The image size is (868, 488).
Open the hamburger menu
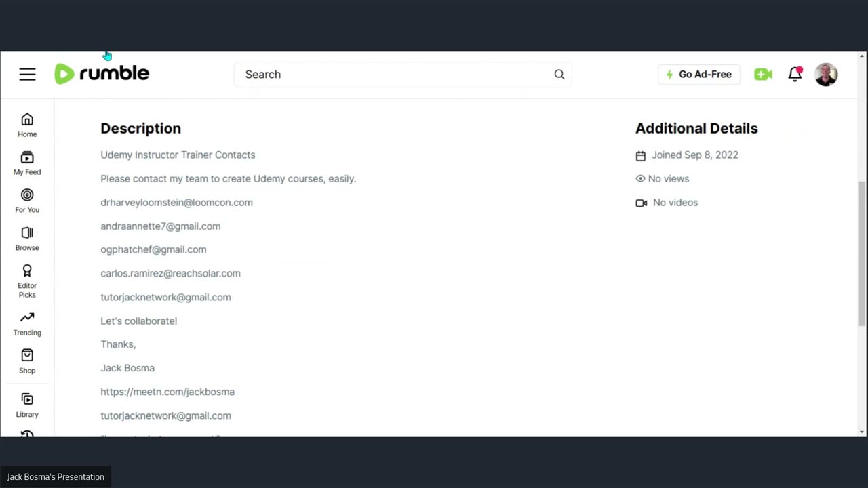(x=27, y=75)
